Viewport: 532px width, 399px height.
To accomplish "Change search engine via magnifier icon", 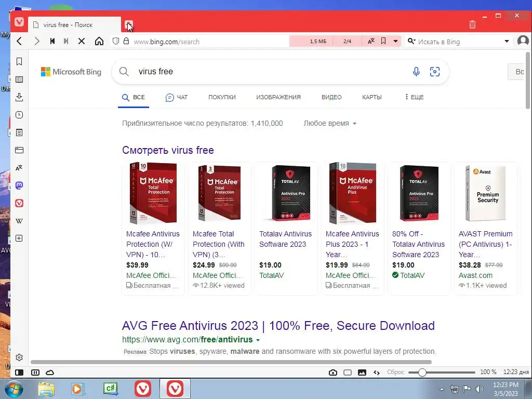I will [x=411, y=42].
